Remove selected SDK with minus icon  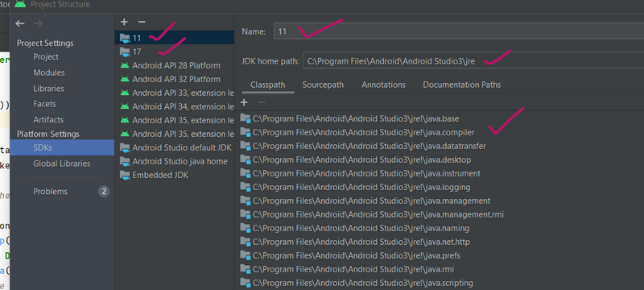(142, 22)
